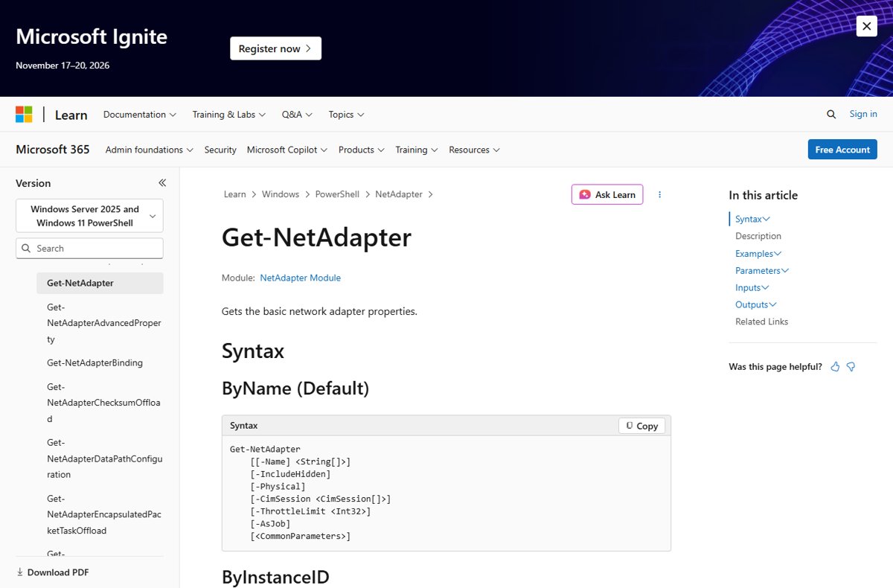
Task: Jump to Syntax in article outline
Action: tap(752, 219)
